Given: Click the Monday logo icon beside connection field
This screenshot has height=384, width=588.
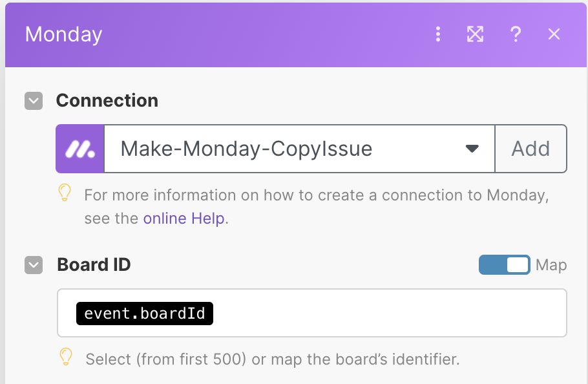Looking at the screenshot, I should coord(80,149).
